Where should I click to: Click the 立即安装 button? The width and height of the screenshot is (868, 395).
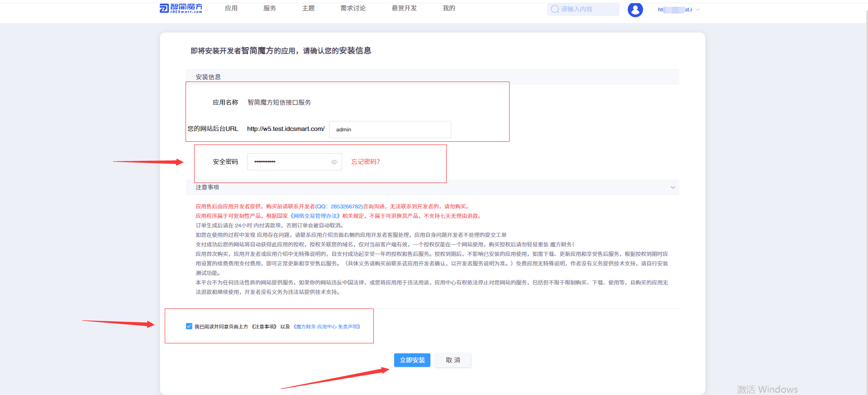[412, 360]
